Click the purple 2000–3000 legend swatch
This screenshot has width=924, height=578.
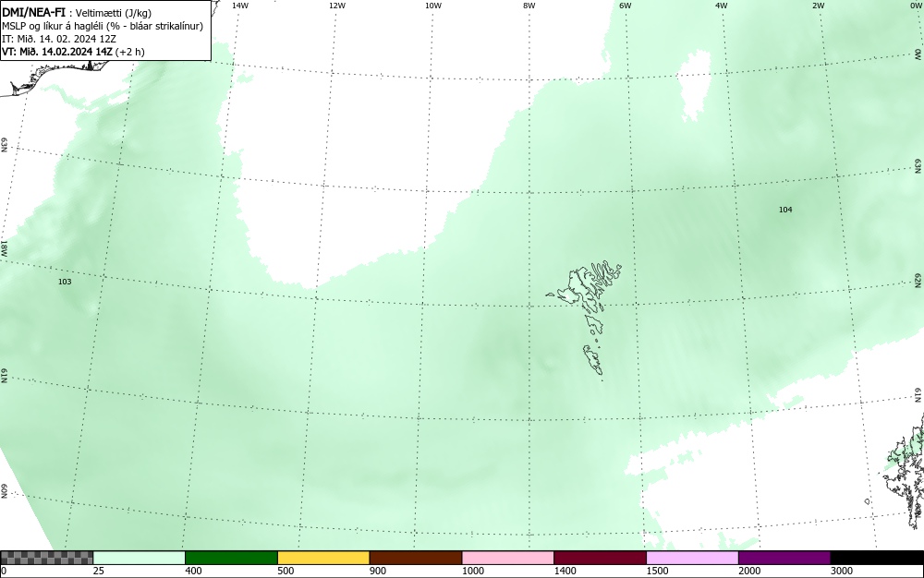pos(784,558)
